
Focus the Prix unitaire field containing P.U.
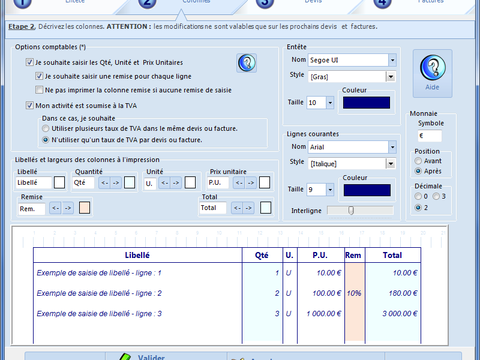pyautogui.click(x=218, y=183)
